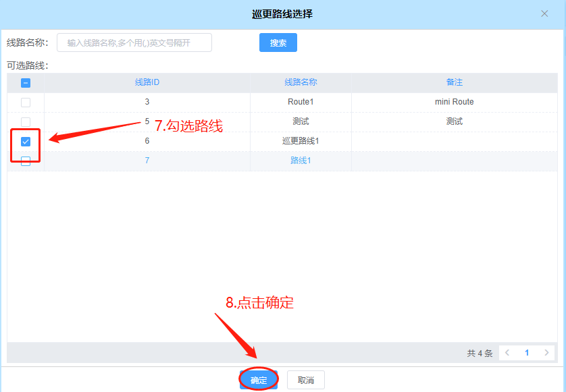
Task: Sort by the 备注 column header
Action: pyautogui.click(x=454, y=82)
